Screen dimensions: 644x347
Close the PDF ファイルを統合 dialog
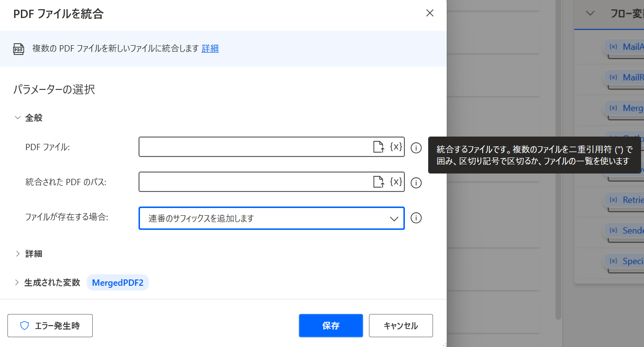(x=430, y=13)
